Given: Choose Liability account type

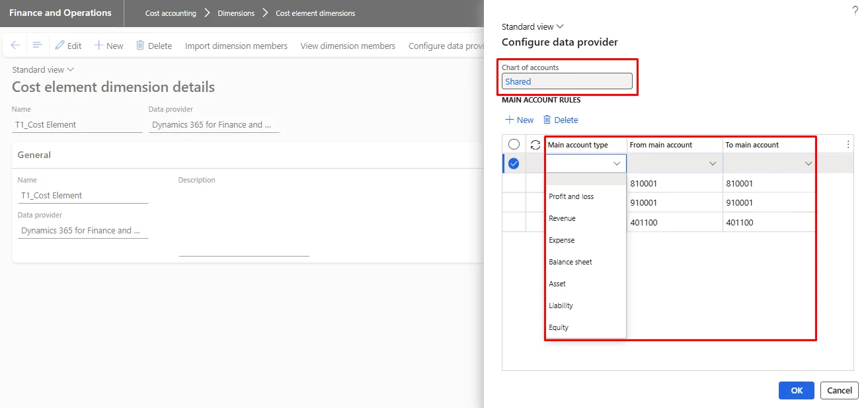Looking at the screenshot, I should pos(586,306).
